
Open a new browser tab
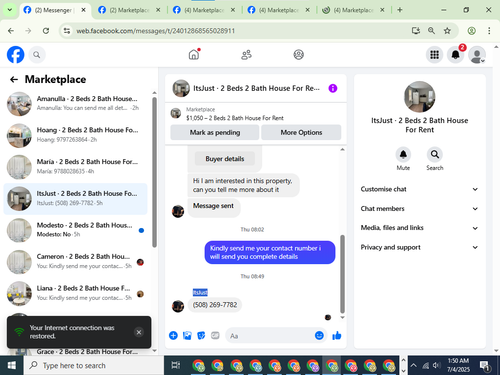tap(400, 10)
